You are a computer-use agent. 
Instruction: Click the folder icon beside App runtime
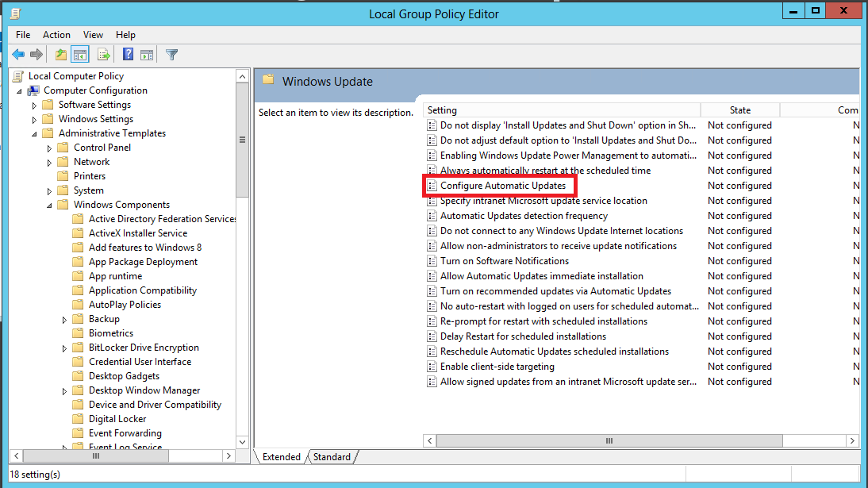[78, 276]
